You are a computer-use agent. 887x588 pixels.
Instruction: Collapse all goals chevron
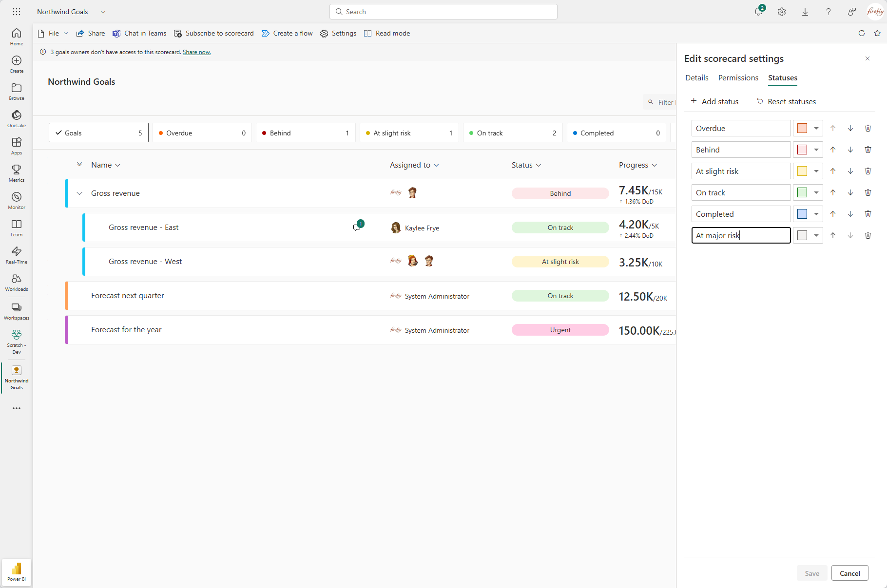point(79,165)
